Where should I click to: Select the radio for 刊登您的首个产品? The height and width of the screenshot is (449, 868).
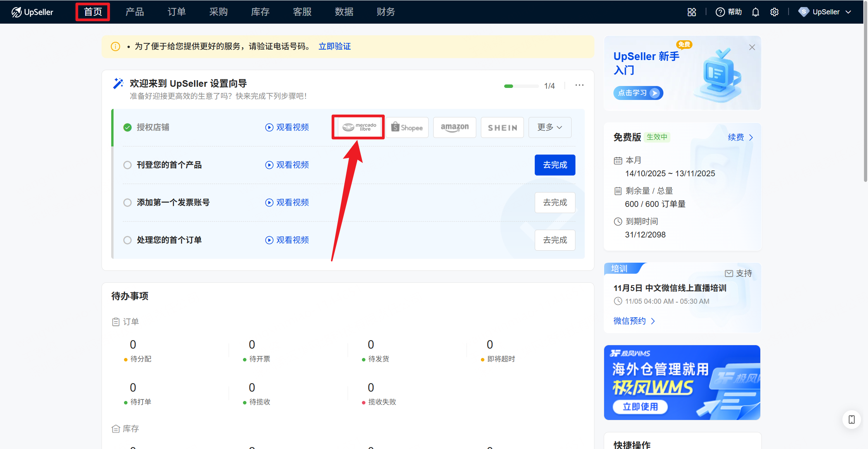(127, 165)
